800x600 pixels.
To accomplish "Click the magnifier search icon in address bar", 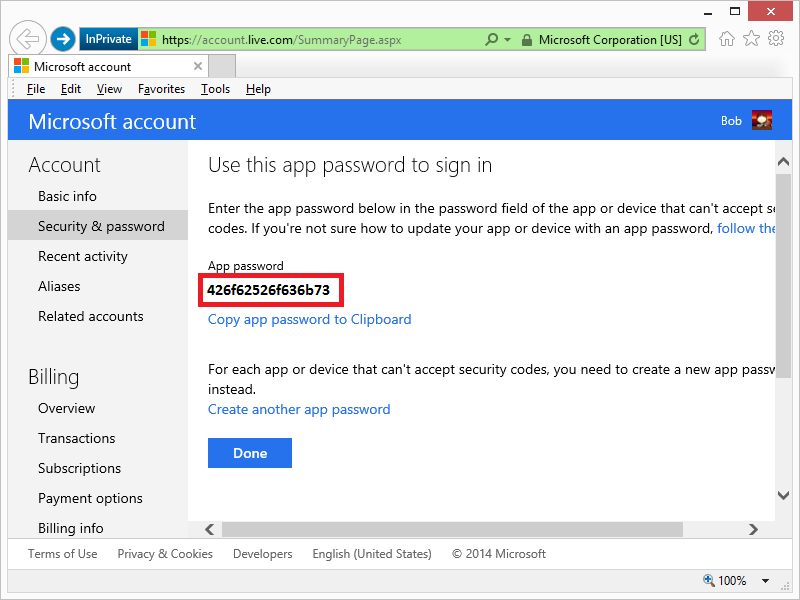I will point(491,40).
